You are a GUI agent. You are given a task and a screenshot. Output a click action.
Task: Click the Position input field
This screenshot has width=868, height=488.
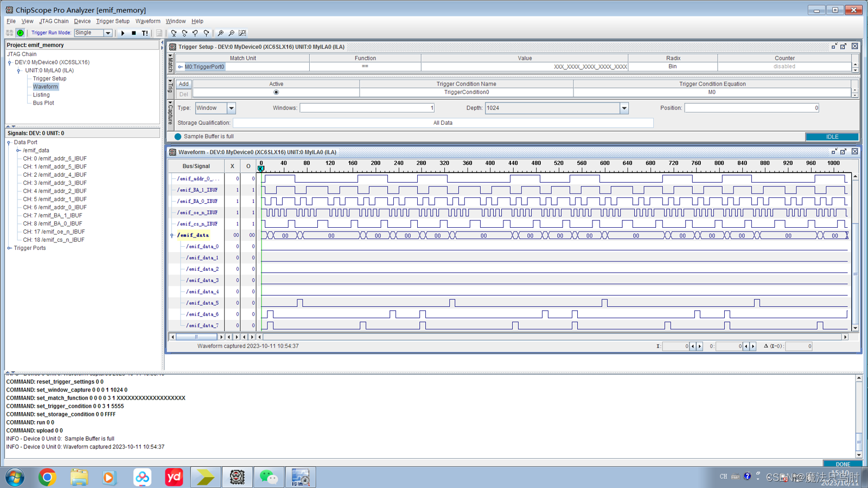(x=752, y=108)
